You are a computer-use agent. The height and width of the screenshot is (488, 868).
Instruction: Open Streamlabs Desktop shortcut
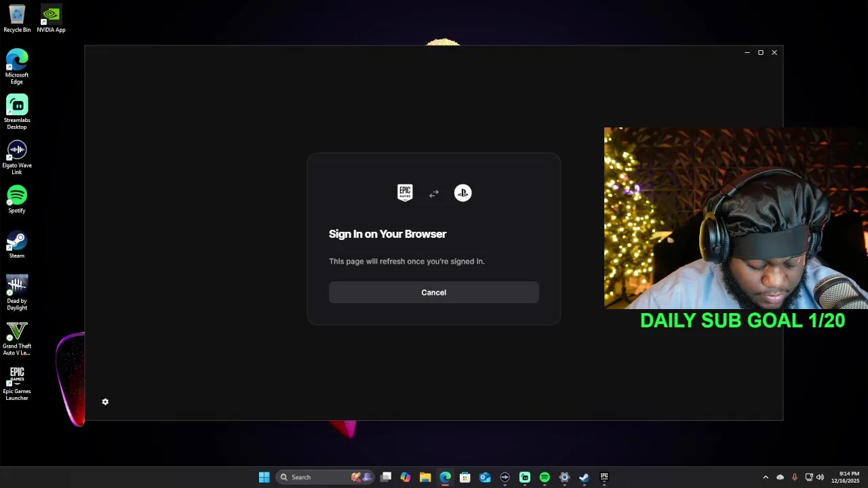[x=17, y=112]
